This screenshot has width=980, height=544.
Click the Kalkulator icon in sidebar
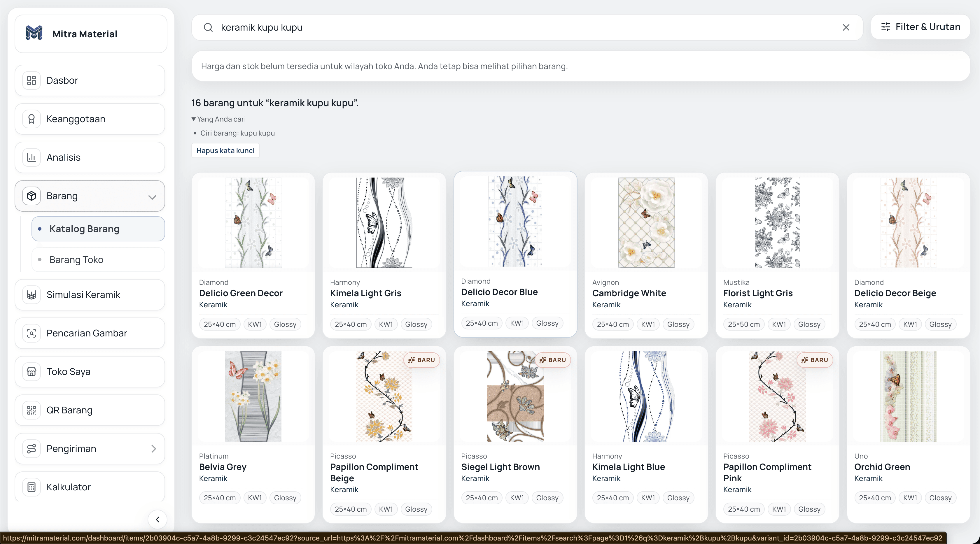tap(32, 487)
